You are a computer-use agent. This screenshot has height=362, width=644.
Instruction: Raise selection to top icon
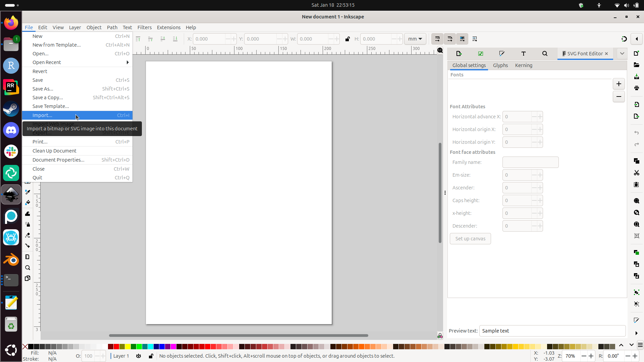point(138,39)
